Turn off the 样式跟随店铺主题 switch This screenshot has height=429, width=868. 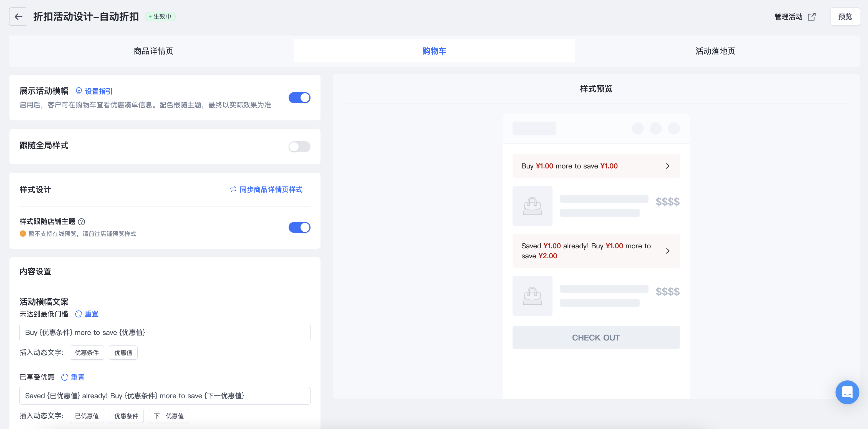(x=299, y=228)
